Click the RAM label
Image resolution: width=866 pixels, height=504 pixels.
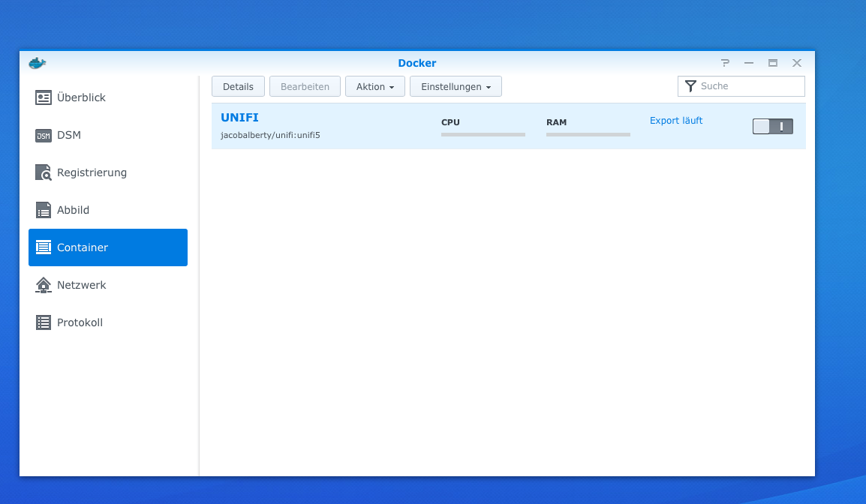click(x=556, y=122)
